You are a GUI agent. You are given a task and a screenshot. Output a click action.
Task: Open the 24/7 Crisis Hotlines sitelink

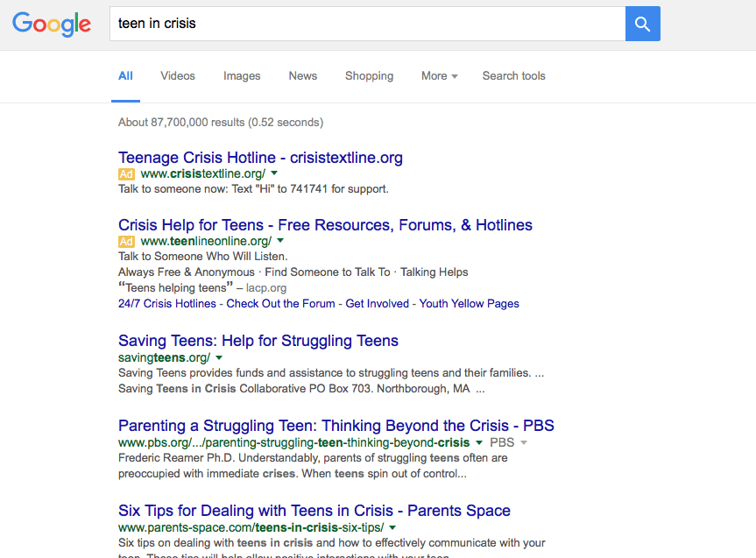click(x=167, y=304)
